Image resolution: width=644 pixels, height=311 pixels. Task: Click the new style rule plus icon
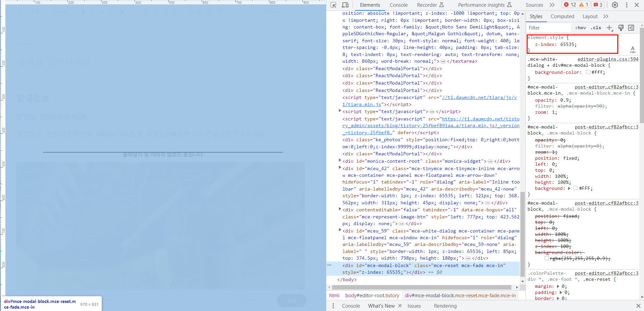[609, 28]
